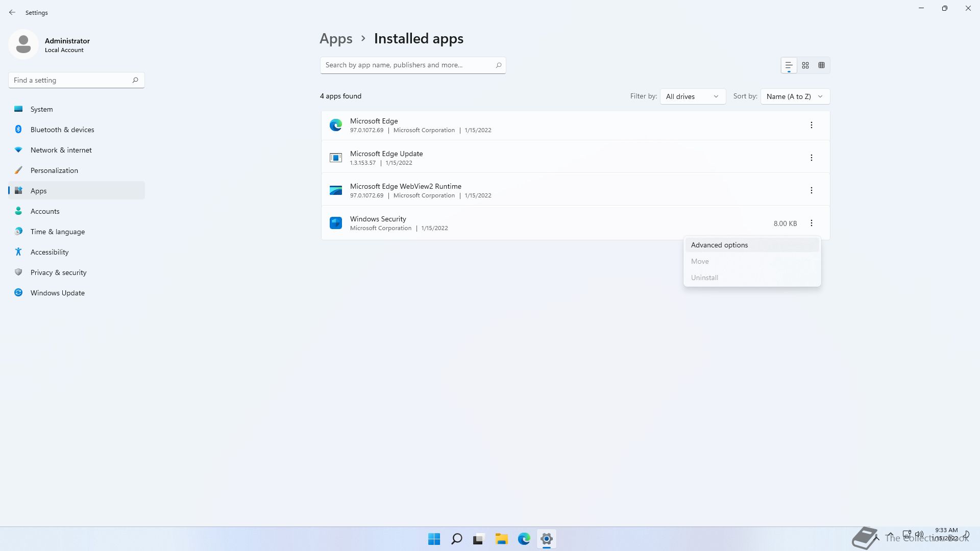Open Privacy & security settings
Viewport: 980px width, 551px height.
(x=77, y=272)
